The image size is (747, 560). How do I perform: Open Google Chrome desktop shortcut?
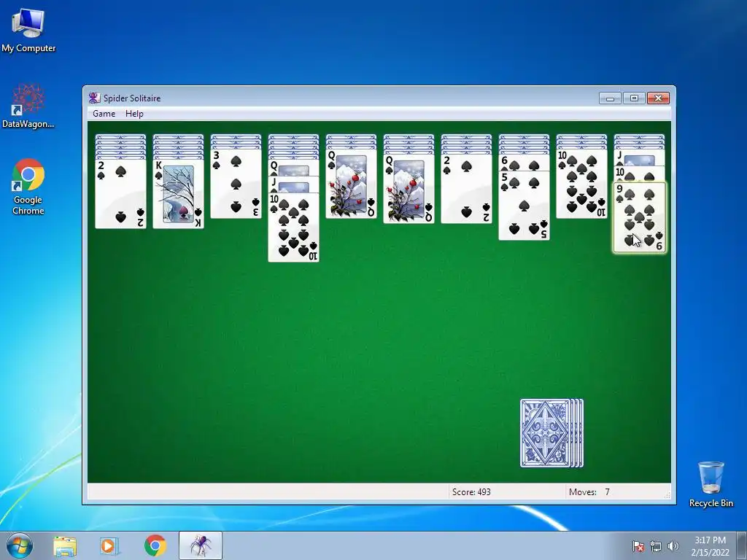[28, 187]
